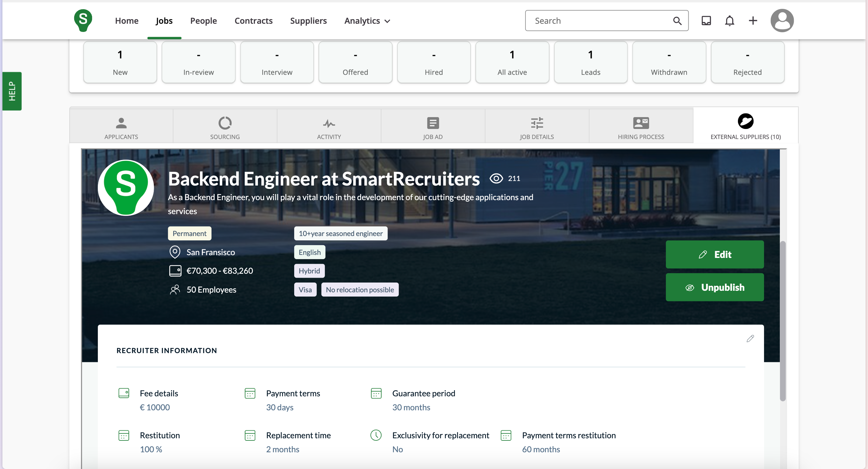Click the search magnifier icon
Image resolution: width=868 pixels, height=469 pixels.
(677, 21)
